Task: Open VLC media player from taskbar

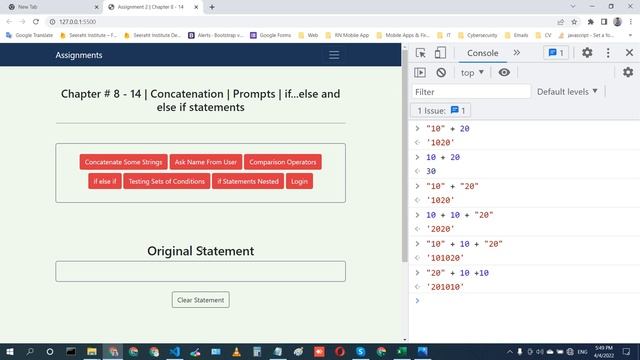Action: point(236,351)
